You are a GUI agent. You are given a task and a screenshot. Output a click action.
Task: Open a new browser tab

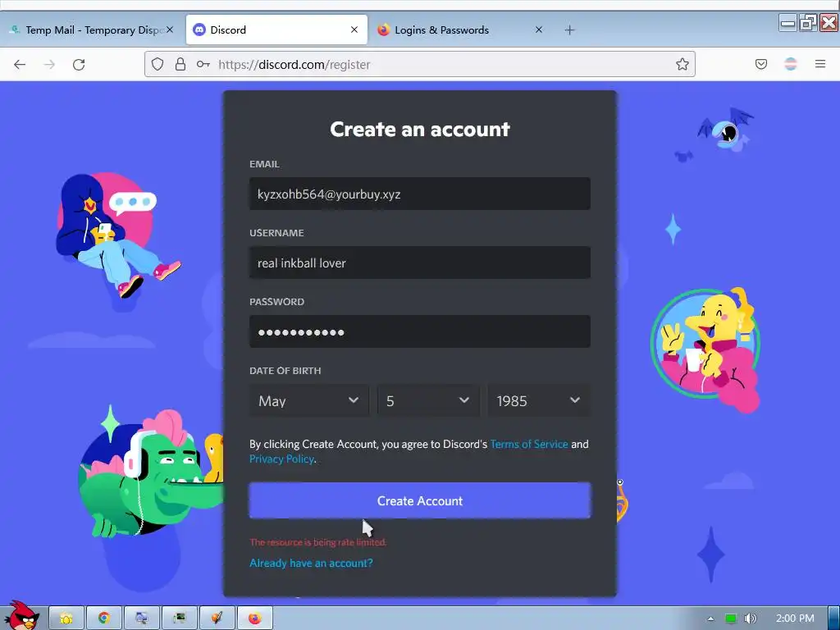point(569,30)
